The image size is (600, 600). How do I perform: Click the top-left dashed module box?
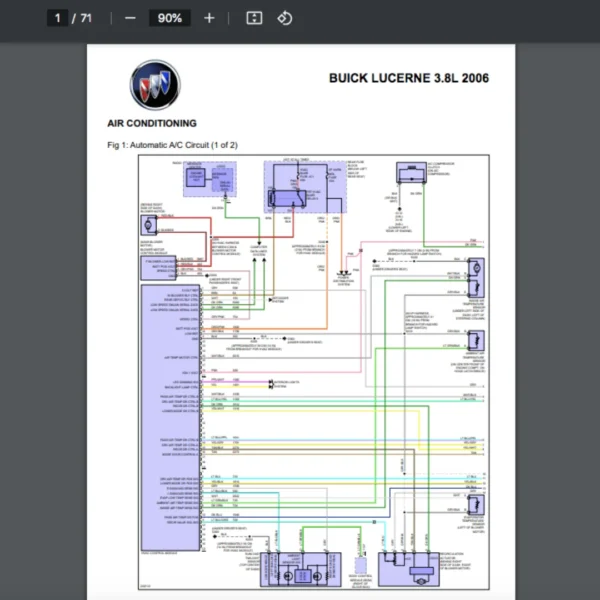tap(208, 178)
